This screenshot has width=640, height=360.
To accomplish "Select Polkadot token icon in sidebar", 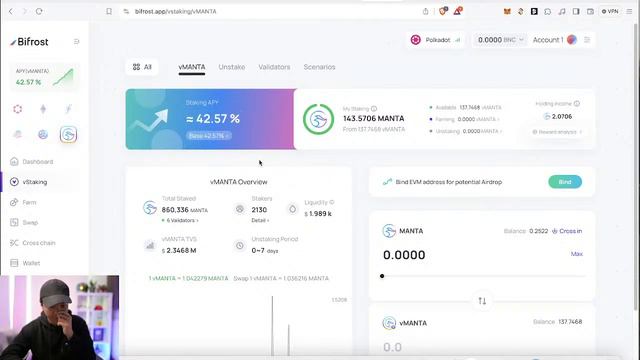I will [x=18, y=109].
